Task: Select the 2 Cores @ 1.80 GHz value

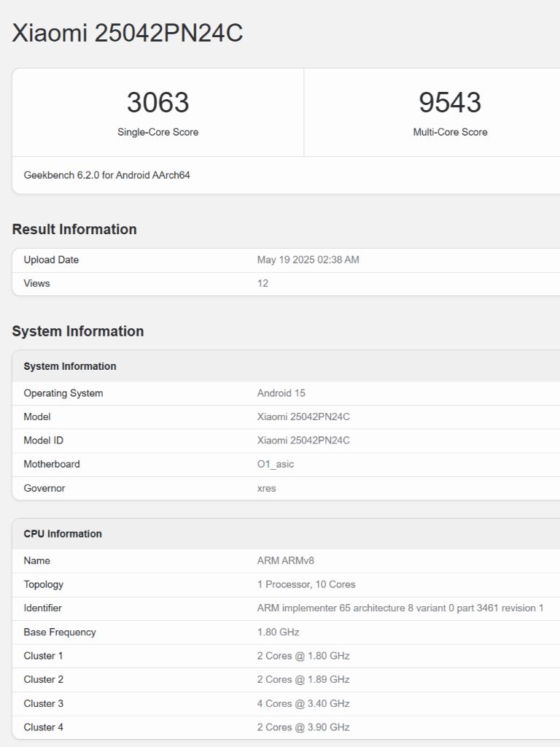Action: point(303,656)
